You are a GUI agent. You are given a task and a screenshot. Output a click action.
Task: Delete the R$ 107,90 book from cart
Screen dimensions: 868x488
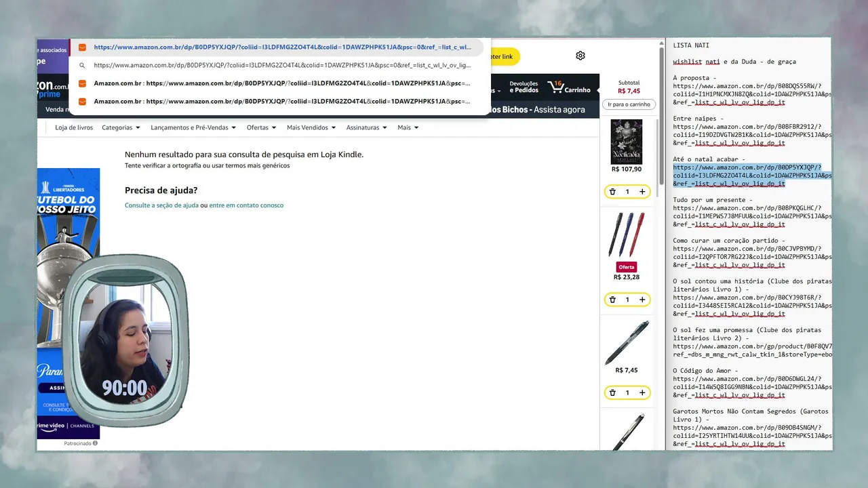point(612,192)
